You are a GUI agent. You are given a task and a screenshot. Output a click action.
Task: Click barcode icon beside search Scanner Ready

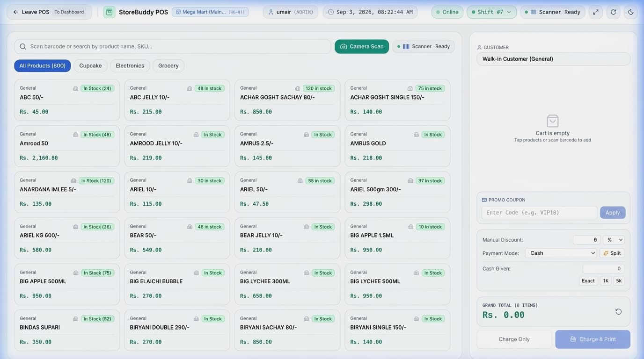pos(406,46)
